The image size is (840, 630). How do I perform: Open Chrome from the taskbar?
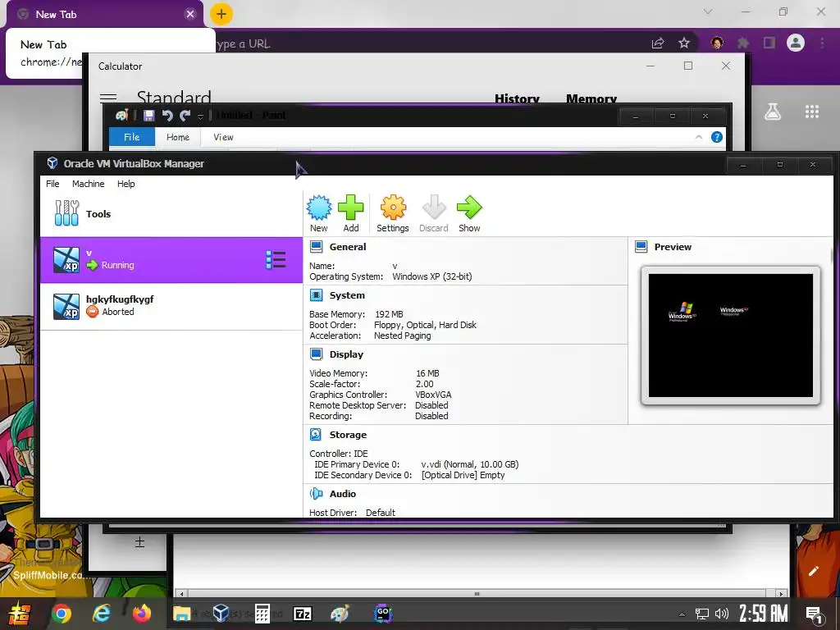coord(61,614)
